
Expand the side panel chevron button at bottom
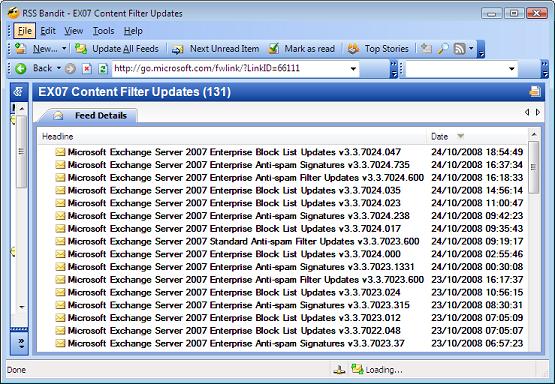19,343
